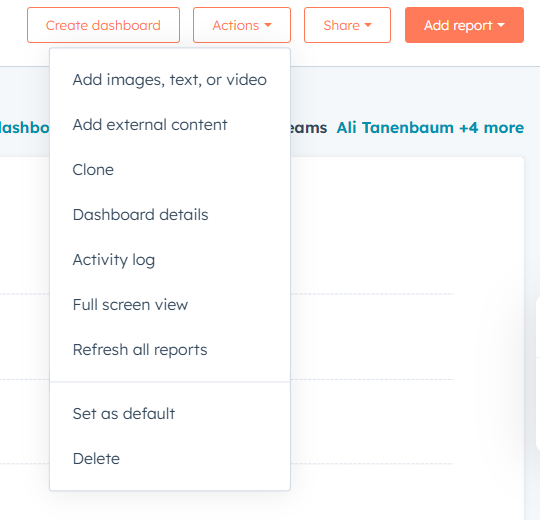Switch to Full screen view
540x520 pixels.
[170, 305]
